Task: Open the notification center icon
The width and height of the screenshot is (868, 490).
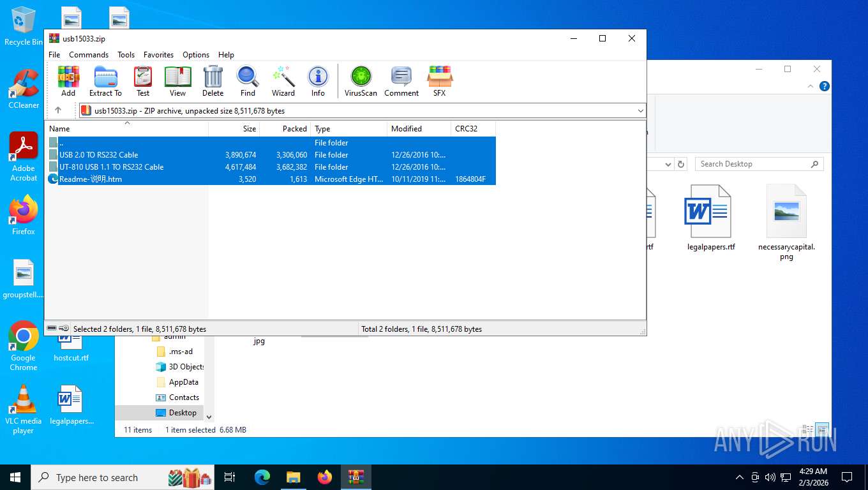Action: coord(847,477)
